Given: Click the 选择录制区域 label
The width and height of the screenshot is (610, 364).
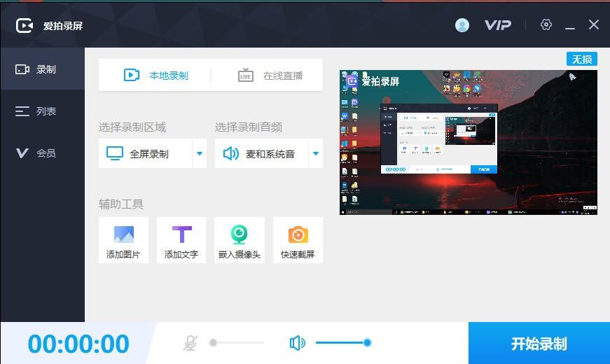Looking at the screenshot, I should [132, 127].
